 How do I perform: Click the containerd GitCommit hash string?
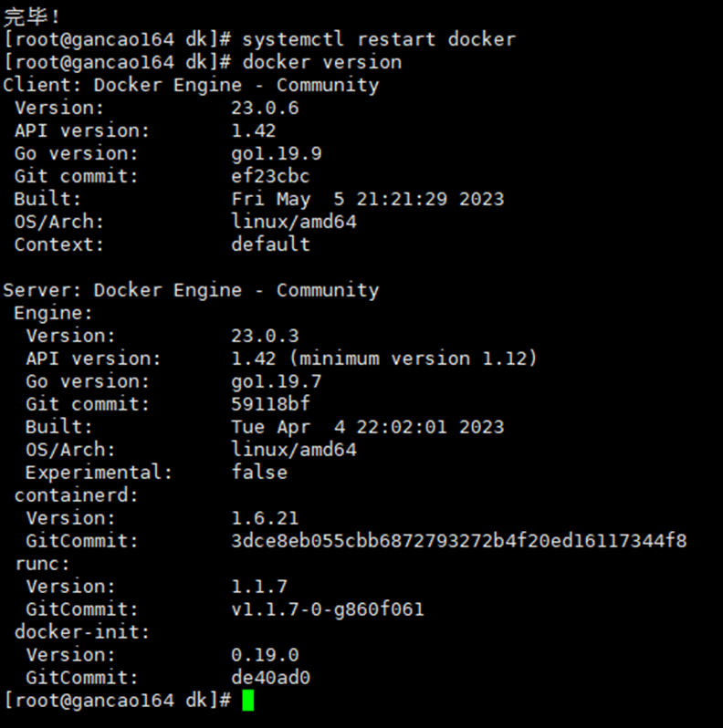click(458, 541)
